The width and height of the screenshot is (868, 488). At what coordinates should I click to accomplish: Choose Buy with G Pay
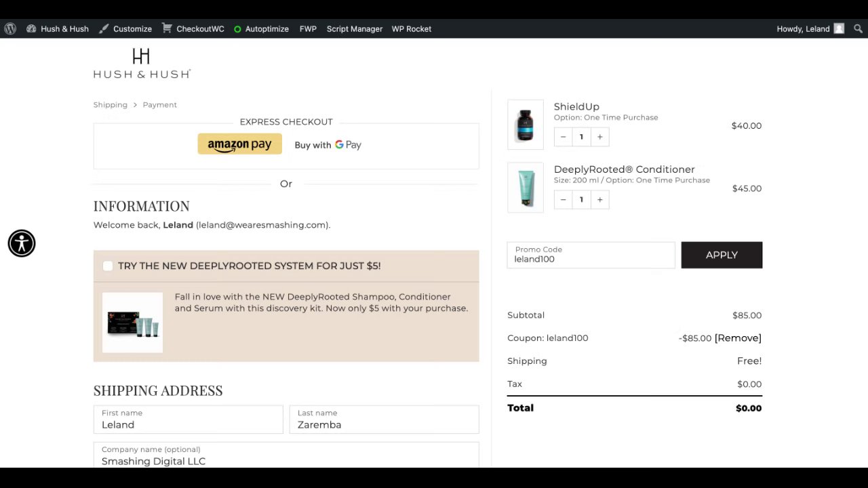pyautogui.click(x=328, y=144)
